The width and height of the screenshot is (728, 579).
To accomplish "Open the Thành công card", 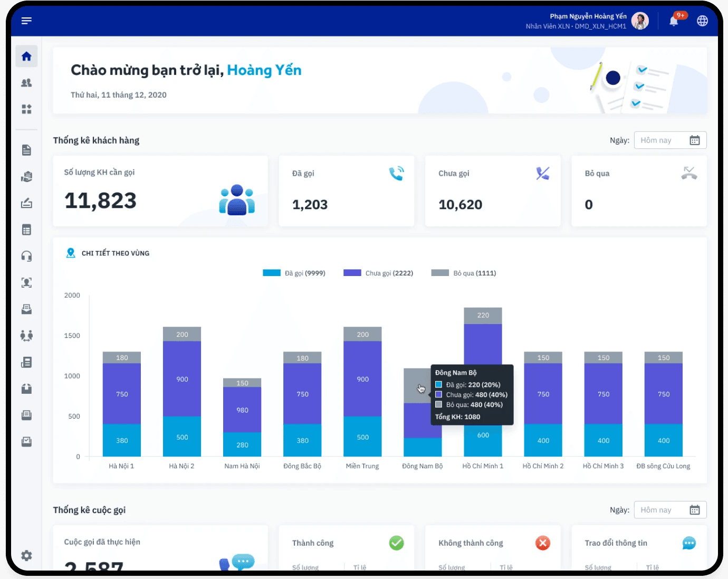I will tap(347, 548).
